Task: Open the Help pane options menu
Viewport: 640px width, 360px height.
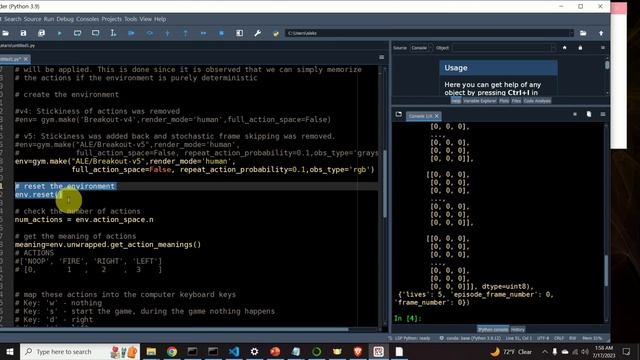Action: [x=603, y=48]
